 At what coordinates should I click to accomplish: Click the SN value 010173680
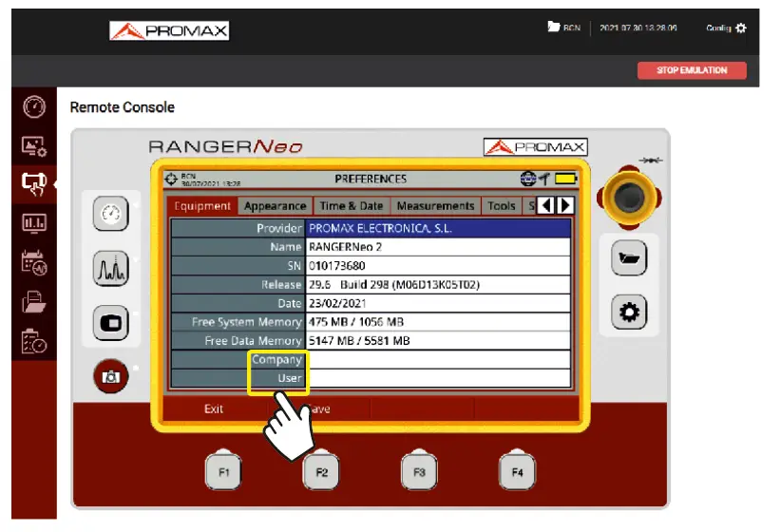pos(438,266)
